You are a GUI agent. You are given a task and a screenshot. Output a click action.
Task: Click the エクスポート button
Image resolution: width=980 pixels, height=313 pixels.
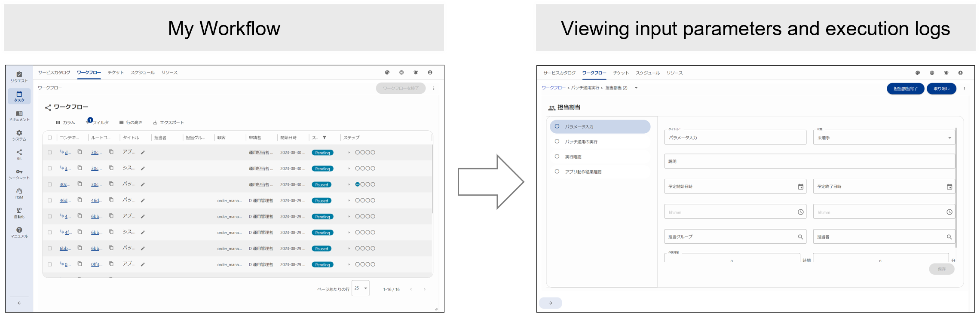pyautogui.click(x=168, y=123)
